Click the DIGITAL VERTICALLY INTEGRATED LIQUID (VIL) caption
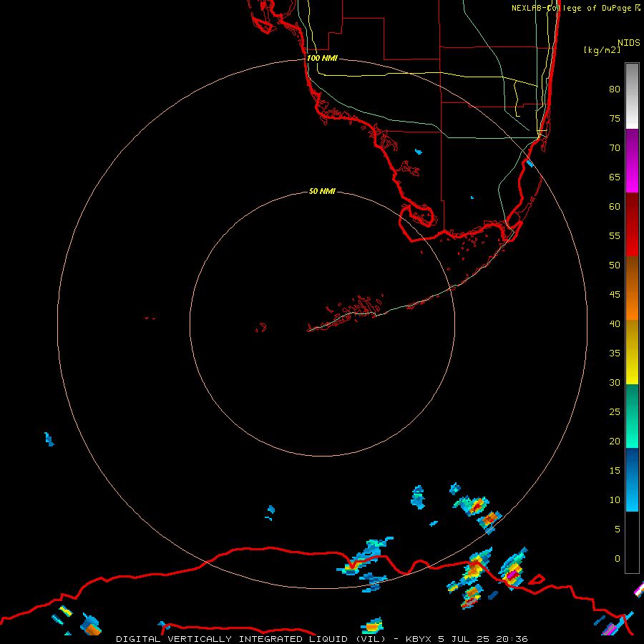Image resolution: width=644 pixels, height=644 pixels. click(x=251, y=639)
